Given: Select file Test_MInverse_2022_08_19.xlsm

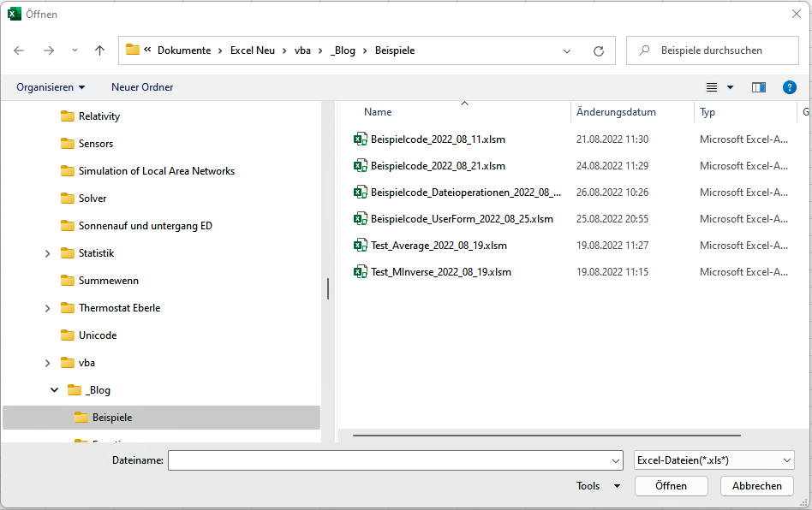Looking at the screenshot, I should coord(441,271).
